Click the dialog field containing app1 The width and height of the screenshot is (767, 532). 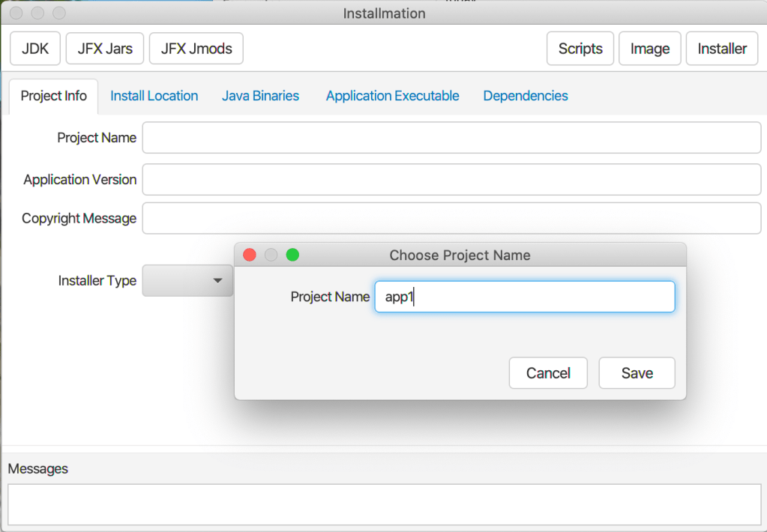525,297
